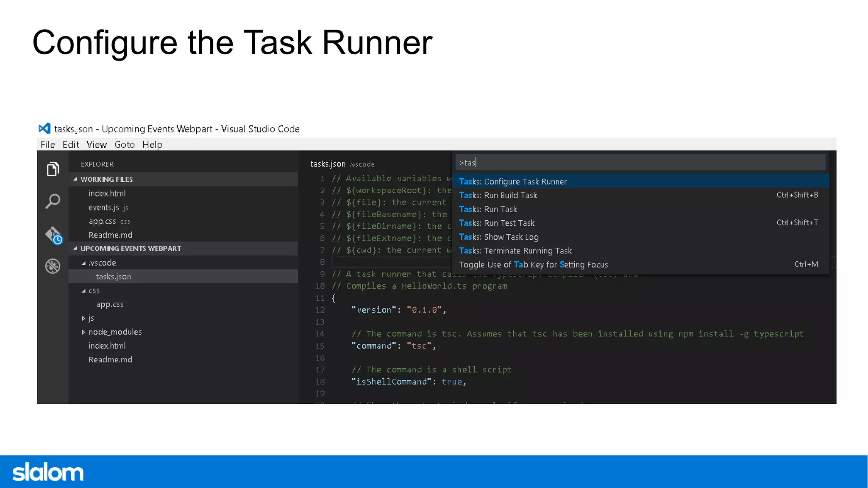This screenshot has width=868, height=488.
Task: Expand the js folder
Action: (83, 318)
